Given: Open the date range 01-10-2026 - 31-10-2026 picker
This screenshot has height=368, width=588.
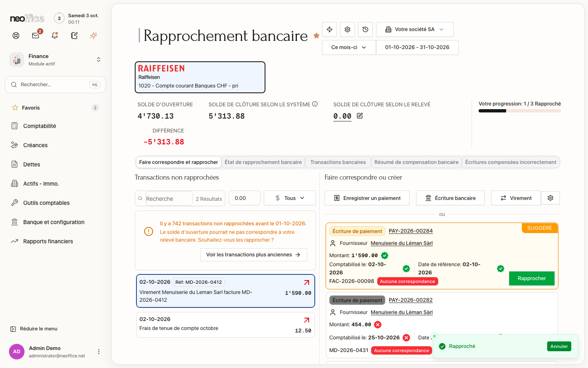Looking at the screenshot, I should click(417, 47).
